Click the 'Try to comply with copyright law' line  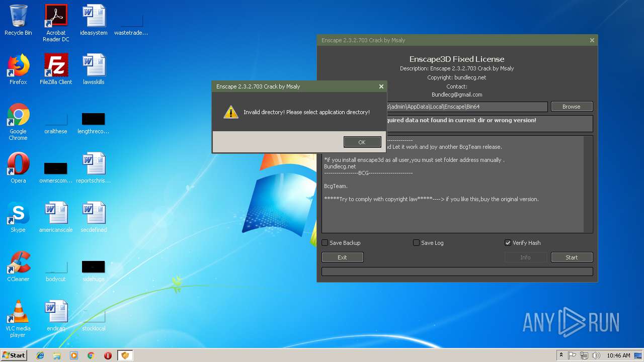[431, 199]
